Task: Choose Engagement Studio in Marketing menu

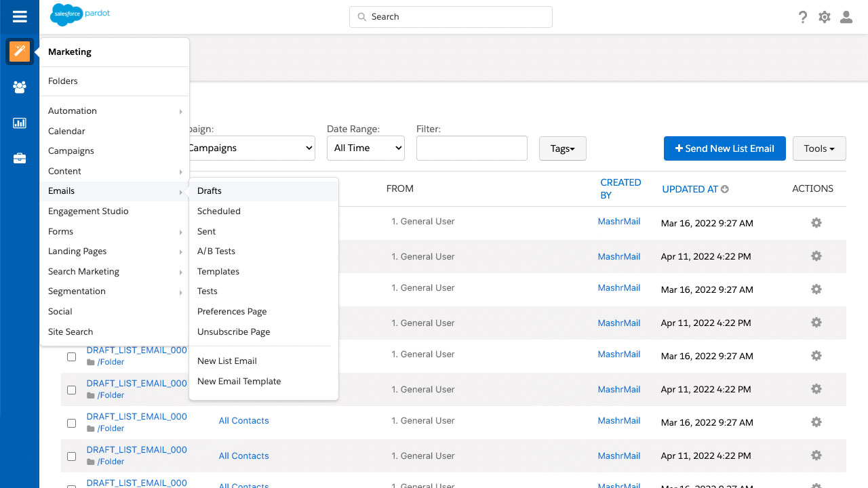Action: [x=88, y=211]
